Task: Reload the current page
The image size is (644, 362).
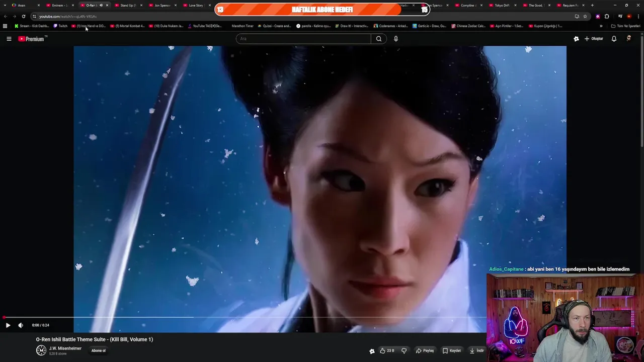Action: coord(23,16)
